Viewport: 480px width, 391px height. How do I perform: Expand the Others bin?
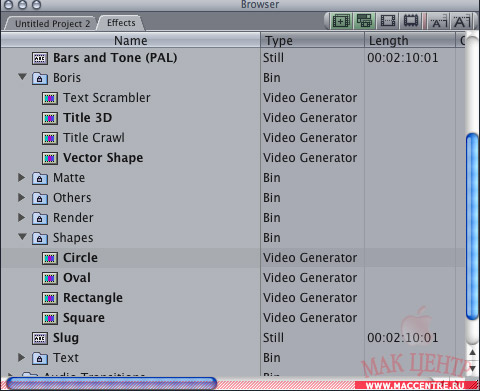point(22,197)
